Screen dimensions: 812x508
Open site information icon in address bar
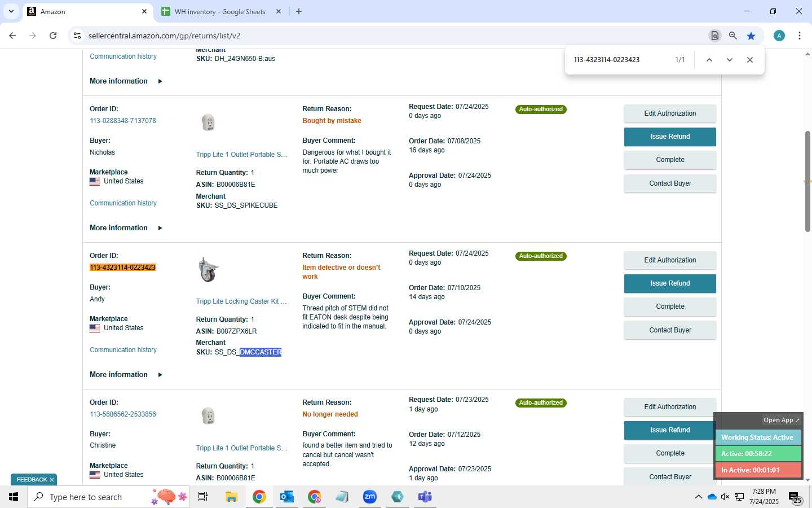pos(77,36)
